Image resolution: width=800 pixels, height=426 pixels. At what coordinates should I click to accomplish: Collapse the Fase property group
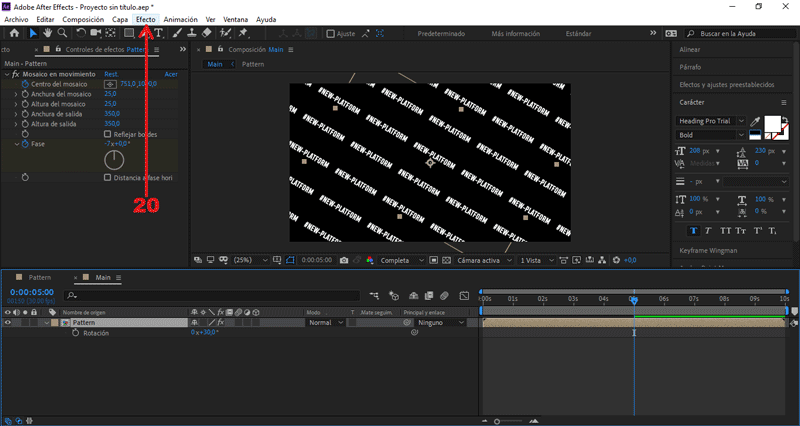click(16, 144)
